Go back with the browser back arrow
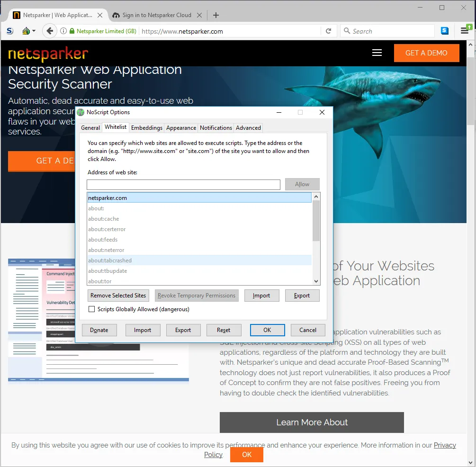Screen dimensions: 476x467 (x=50, y=31)
